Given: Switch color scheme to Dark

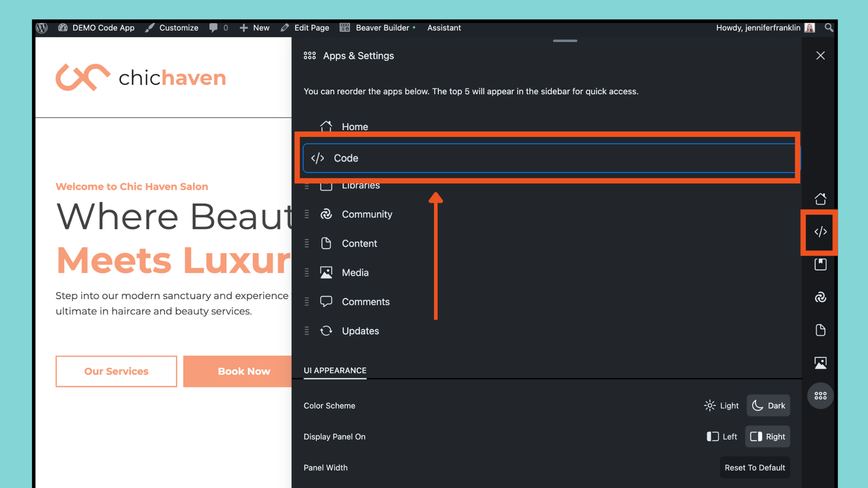Looking at the screenshot, I should click(769, 406).
